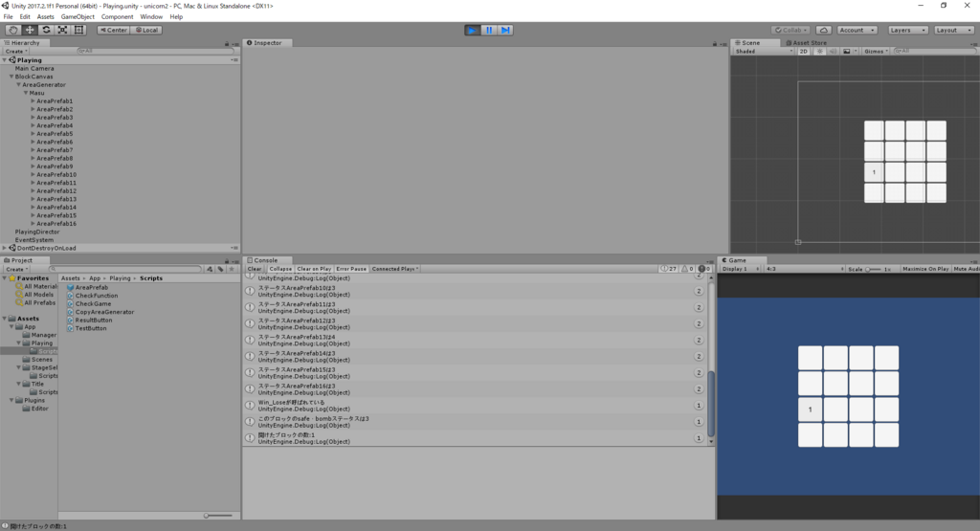Open the Component menu
Screen dimensions: 980x531
(117, 17)
